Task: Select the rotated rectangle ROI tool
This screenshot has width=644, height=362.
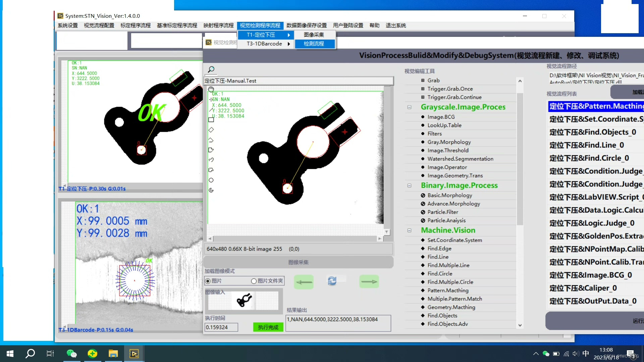Action: click(x=211, y=130)
